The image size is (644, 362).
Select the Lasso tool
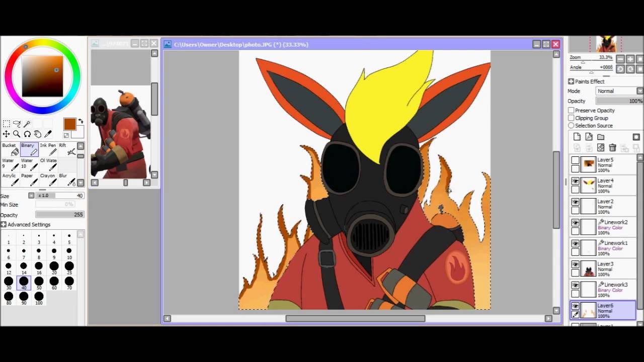[x=17, y=124]
